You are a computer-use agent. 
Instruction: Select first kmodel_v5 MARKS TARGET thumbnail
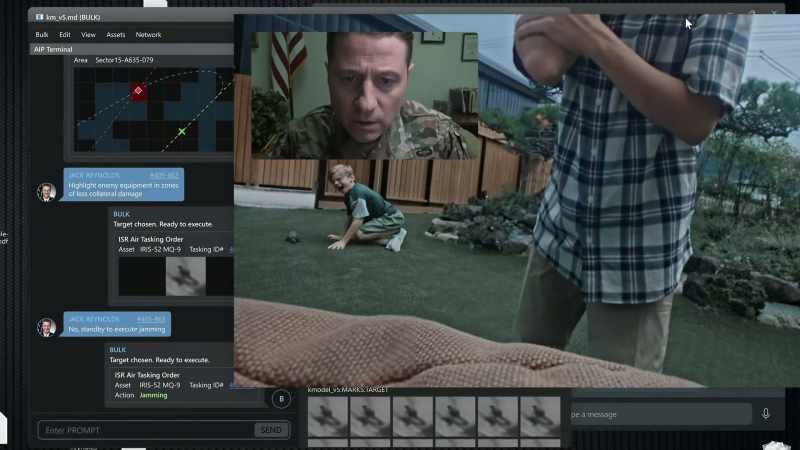pyautogui.click(x=328, y=417)
